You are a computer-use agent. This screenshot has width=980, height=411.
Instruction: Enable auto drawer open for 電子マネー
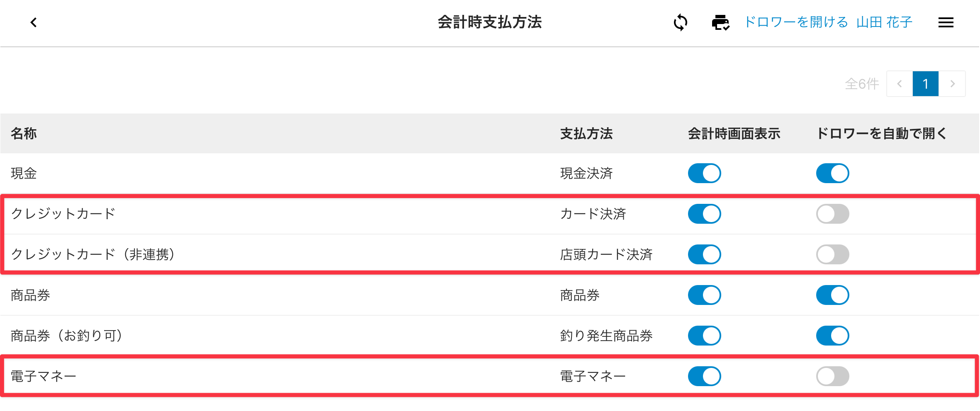[x=832, y=376]
